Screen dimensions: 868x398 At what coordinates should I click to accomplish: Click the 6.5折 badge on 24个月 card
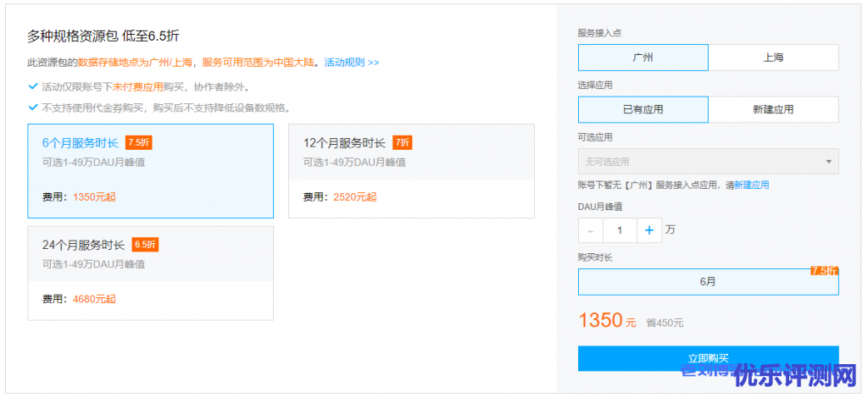pos(146,245)
